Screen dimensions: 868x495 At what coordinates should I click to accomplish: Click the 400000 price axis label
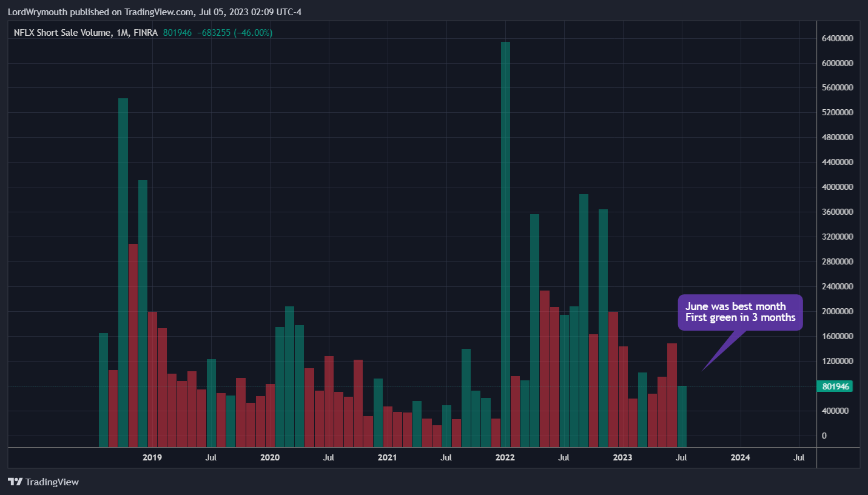click(x=835, y=411)
